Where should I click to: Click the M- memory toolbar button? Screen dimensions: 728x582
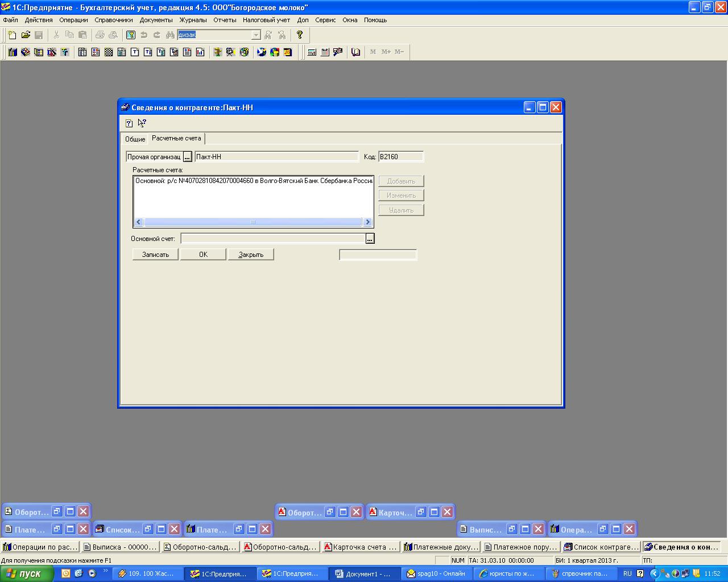point(399,52)
